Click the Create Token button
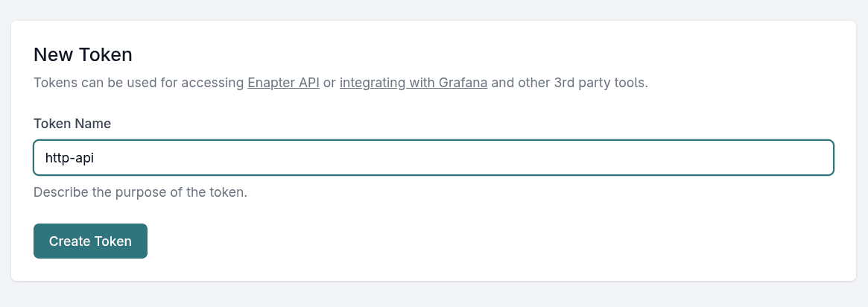The height and width of the screenshot is (307, 868). [90, 241]
